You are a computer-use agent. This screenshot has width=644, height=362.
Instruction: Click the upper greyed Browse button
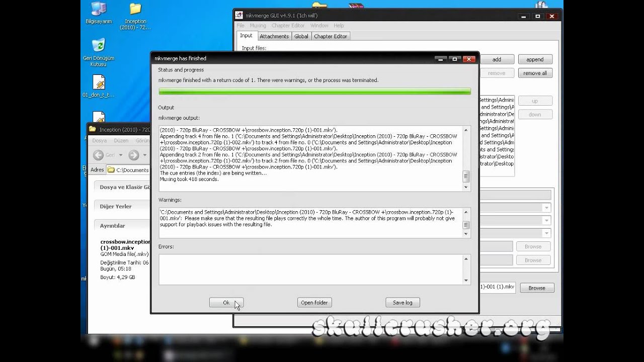pos(533,246)
